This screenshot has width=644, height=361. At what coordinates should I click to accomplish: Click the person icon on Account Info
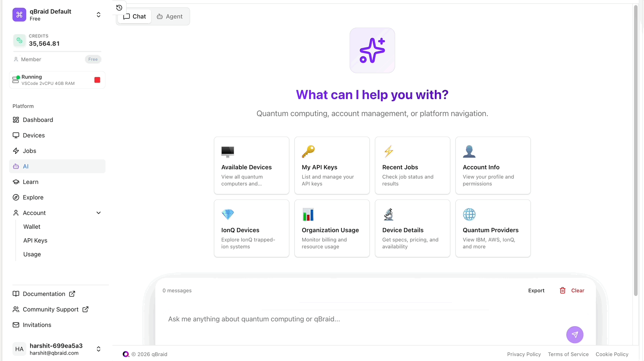point(469,152)
